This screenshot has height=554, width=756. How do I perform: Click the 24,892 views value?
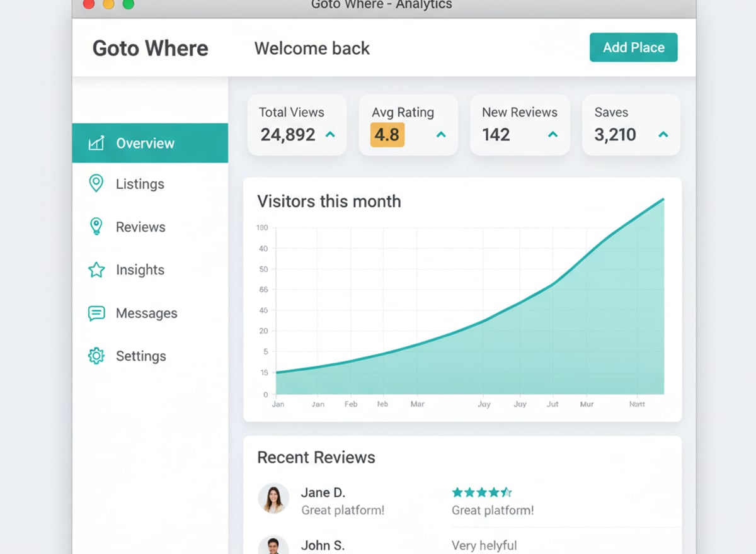click(x=288, y=135)
